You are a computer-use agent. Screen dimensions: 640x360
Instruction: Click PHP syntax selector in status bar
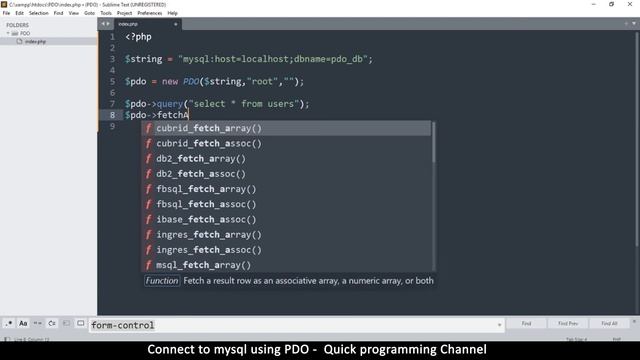click(x=616, y=339)
